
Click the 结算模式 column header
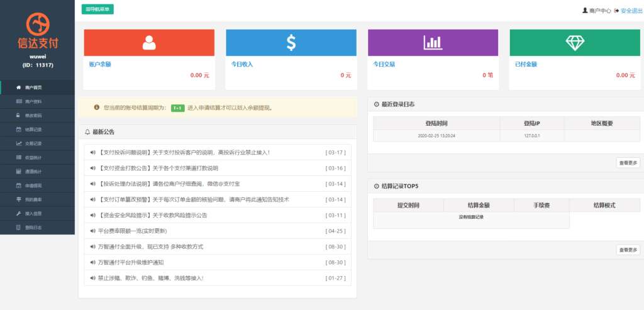(x=604, y=205)
